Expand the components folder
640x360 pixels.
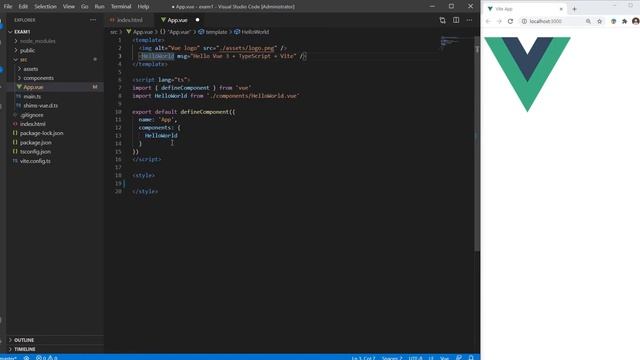tap(55, 78)
